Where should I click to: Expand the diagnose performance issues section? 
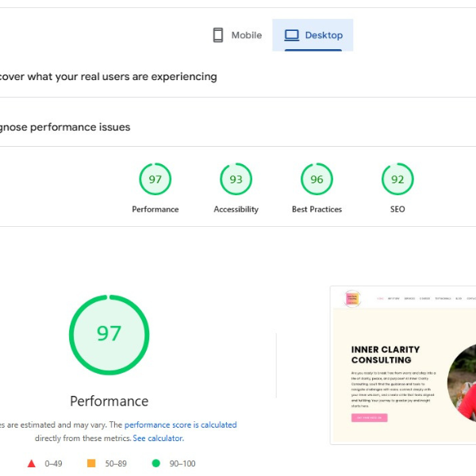coord(65,127)
